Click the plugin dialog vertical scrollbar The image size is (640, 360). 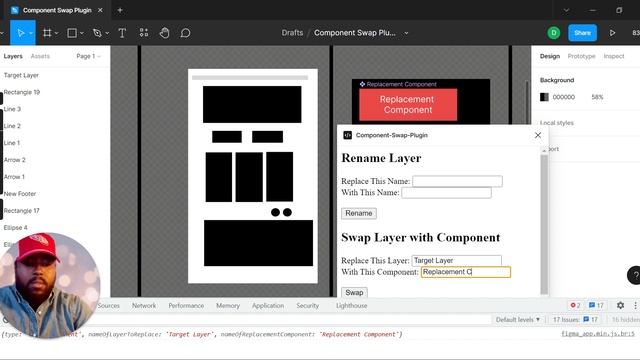pos(544,224)
